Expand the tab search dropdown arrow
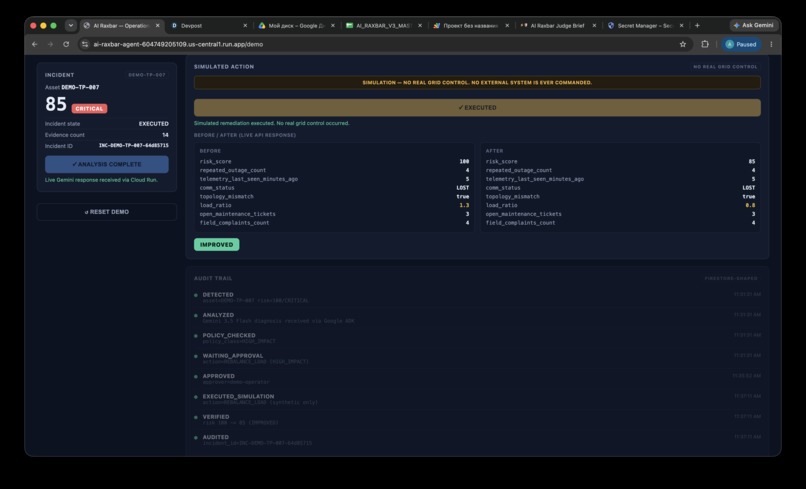This screenshot has height=489, width=806. (71, 25)
